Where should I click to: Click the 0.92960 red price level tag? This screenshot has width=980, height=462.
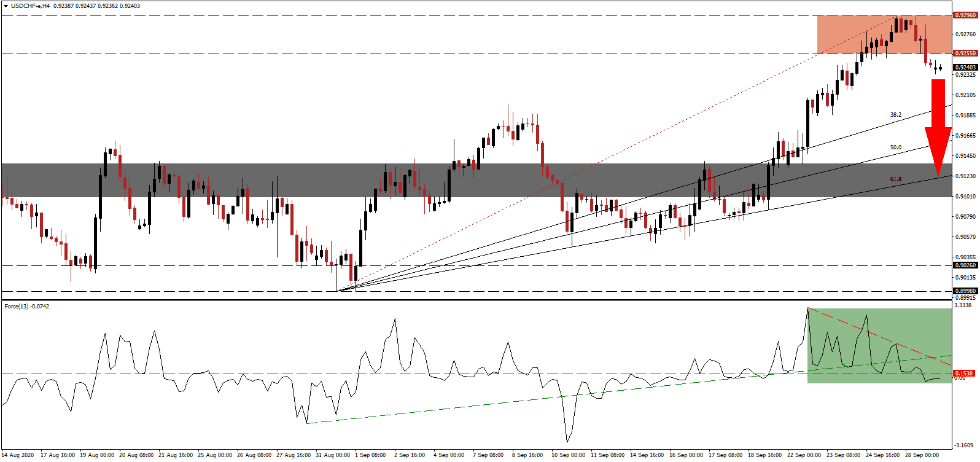click(x=965, y=15)
